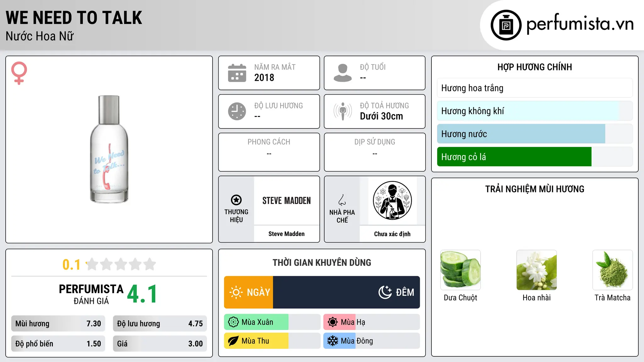This screenshot has width=644, height=362.
Task: Click the Độ phổ biến 1.50 score box
Action: tap(58, 344)
